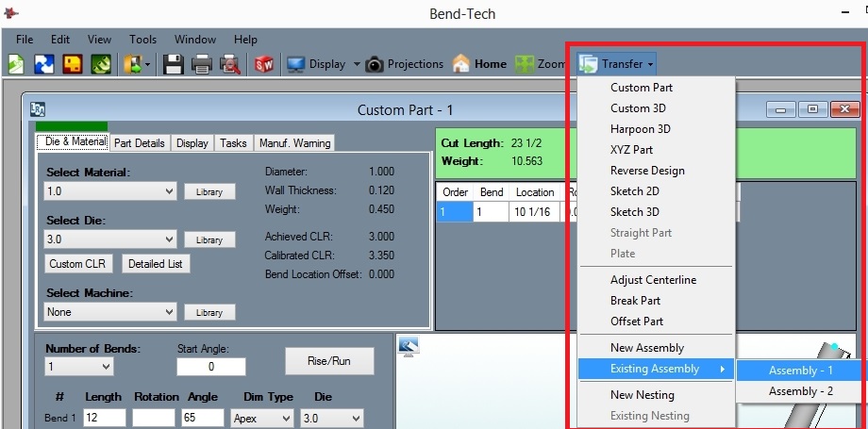Open the Number of Bends dropdown
The height and width of the screenshot is (429, 868).
(79, 367)
